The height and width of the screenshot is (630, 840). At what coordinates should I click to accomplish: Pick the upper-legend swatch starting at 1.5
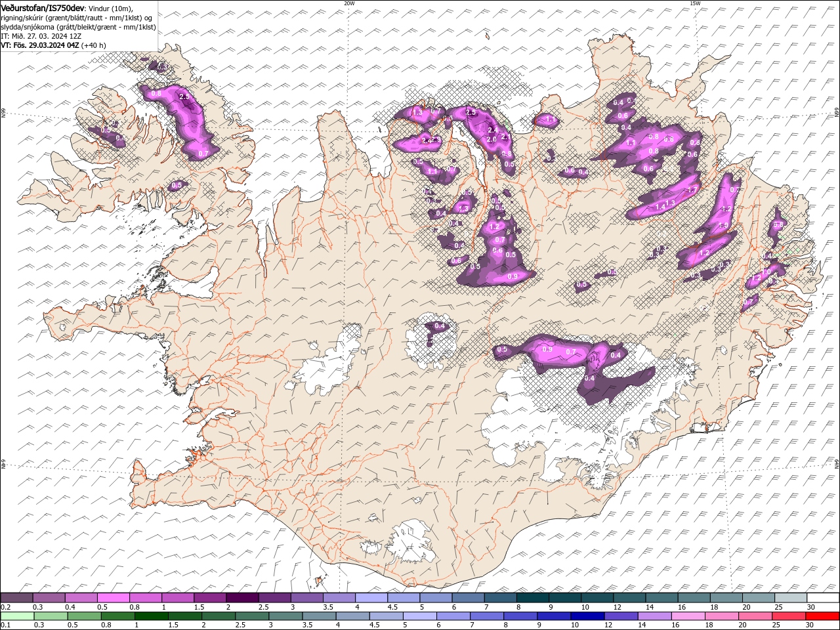(x=210, y=597)
